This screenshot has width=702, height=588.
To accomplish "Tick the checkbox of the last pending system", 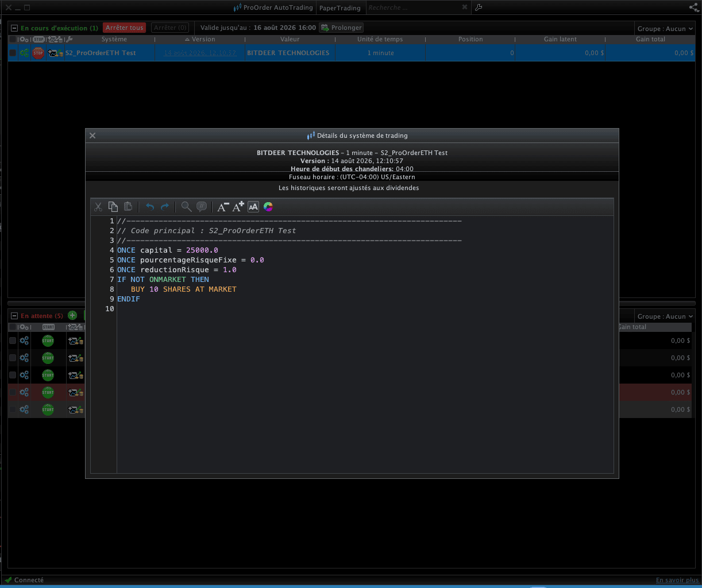I will pos(13,409).
